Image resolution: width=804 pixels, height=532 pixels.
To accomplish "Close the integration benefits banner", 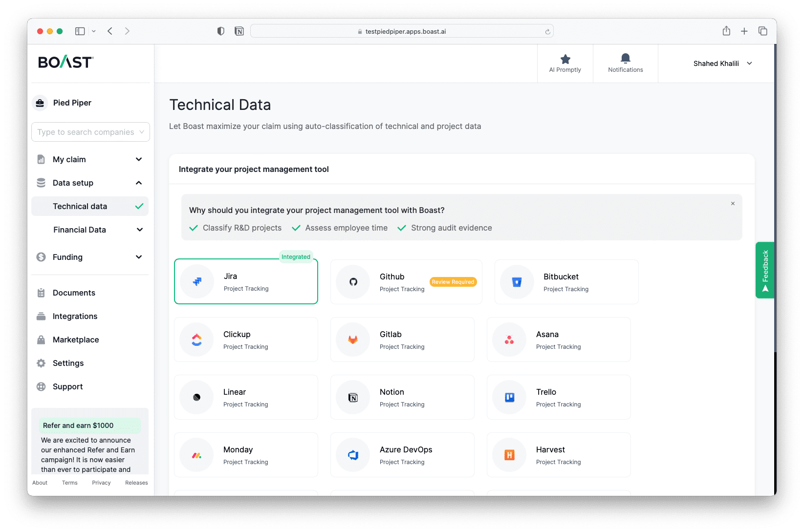I will (x=733, y=204).
